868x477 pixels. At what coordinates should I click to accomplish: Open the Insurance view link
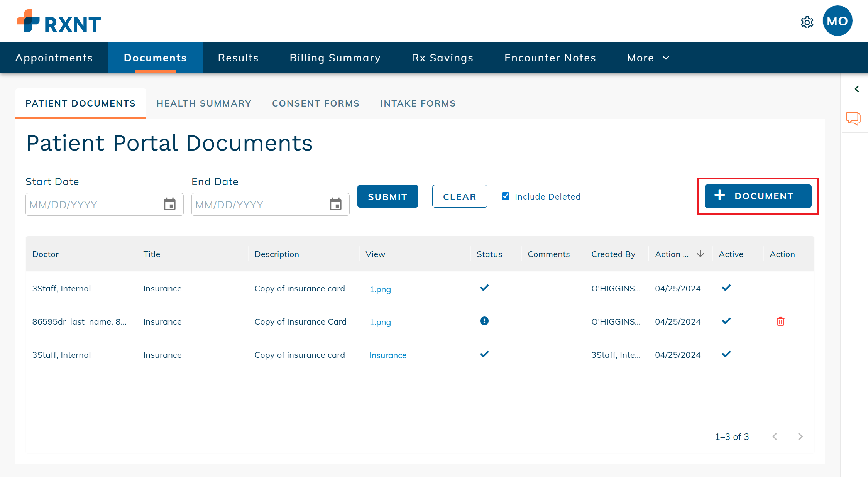(387, 355)
